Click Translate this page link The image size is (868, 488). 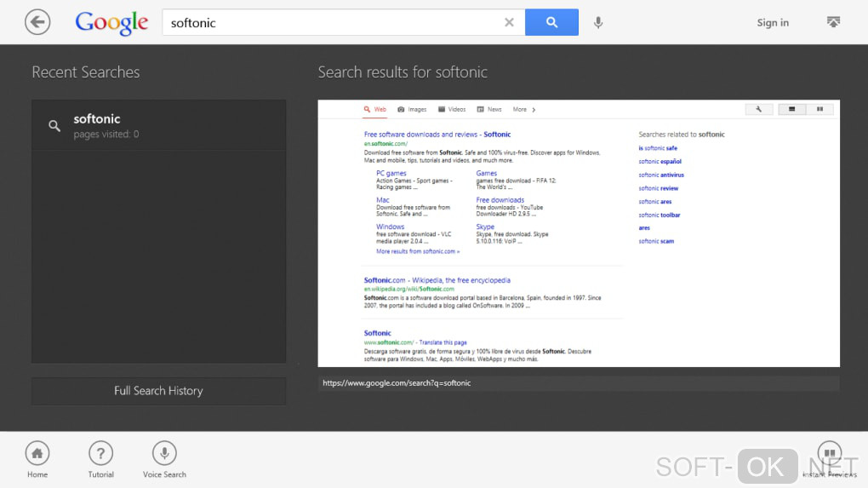tap(443, 343)
